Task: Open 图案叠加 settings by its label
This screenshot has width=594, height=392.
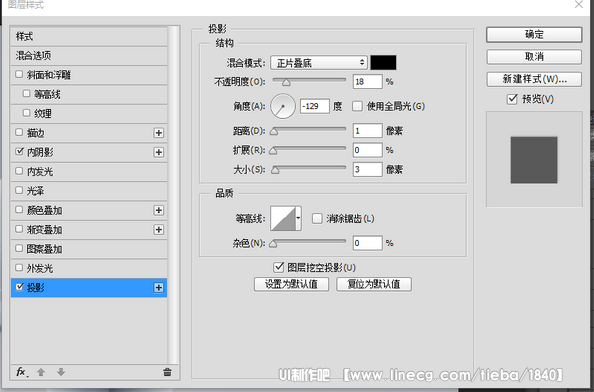Action: pos(44,249)
